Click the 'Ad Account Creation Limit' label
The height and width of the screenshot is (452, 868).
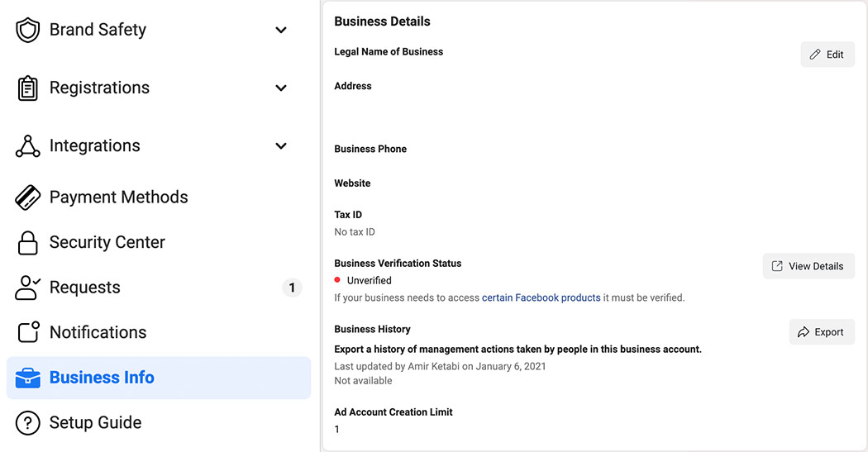tap(393, 412)
